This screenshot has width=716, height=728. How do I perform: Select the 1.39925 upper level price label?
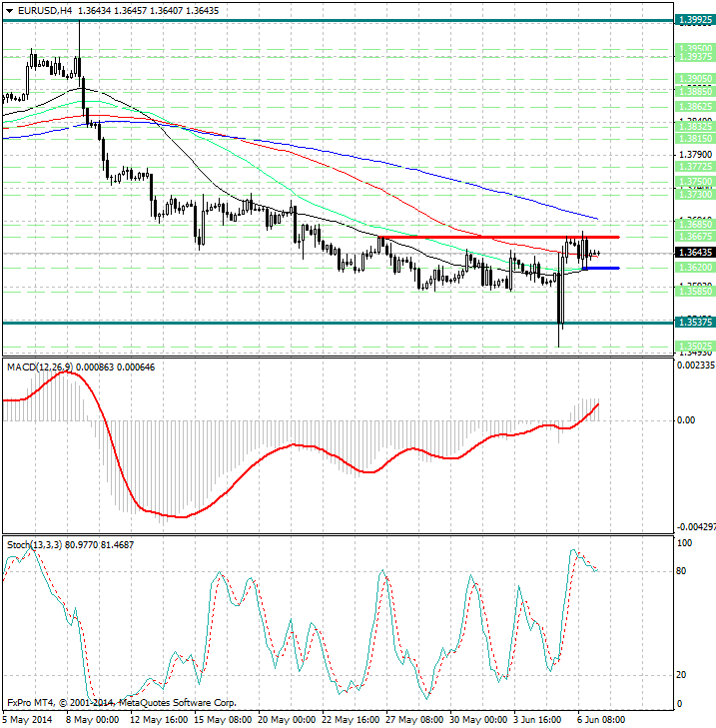click(x=695, y=20)
